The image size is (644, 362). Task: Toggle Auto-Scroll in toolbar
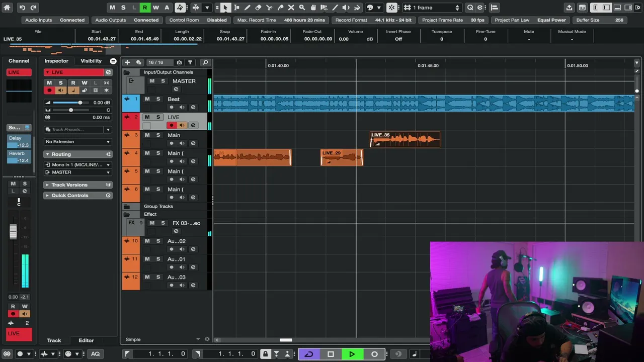tap(196, 8)
